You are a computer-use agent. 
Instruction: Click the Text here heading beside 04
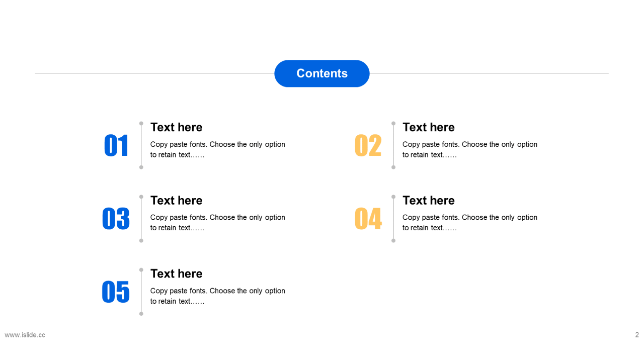(429, 200)
